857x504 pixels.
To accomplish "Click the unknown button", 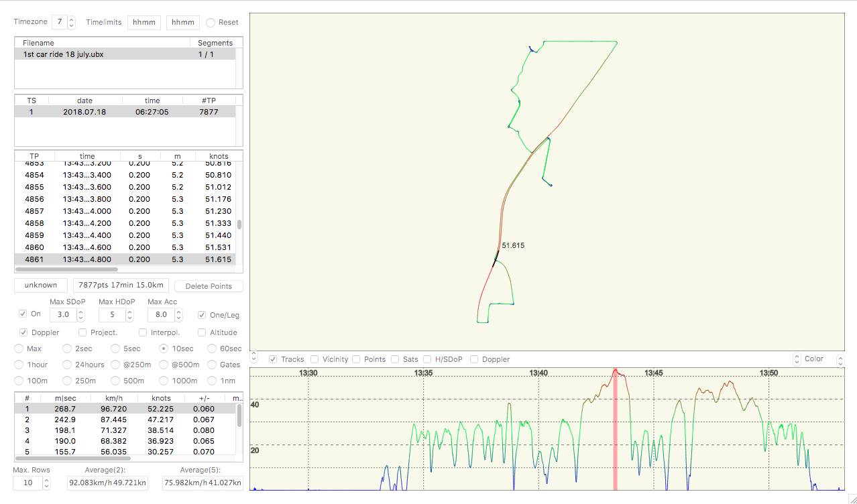I will (41, 286).
